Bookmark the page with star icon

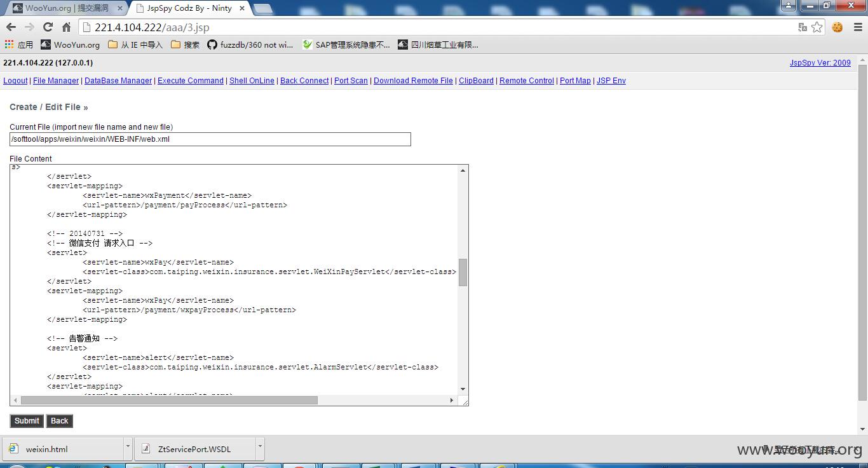[817, 27]
